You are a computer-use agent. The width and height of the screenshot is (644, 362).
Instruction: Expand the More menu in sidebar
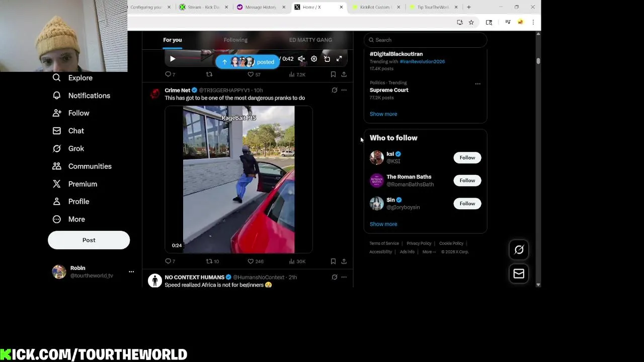click(69, 219)
